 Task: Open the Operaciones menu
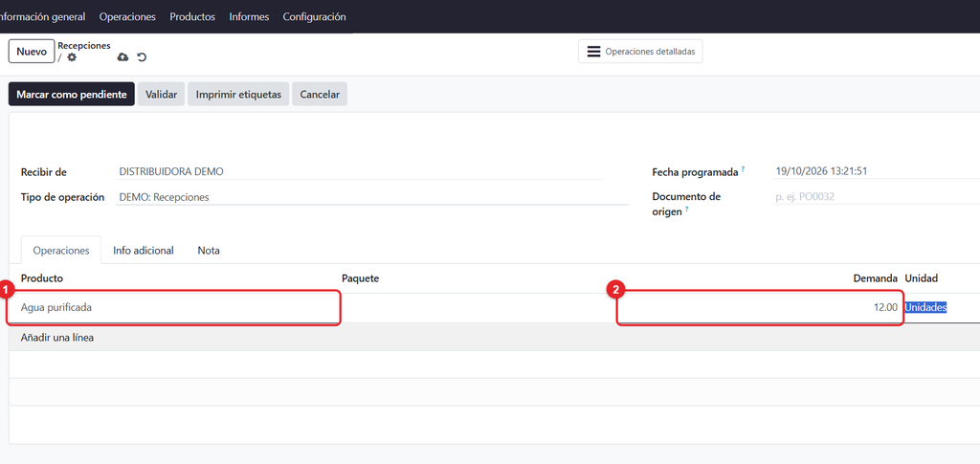tap(127, 17)
